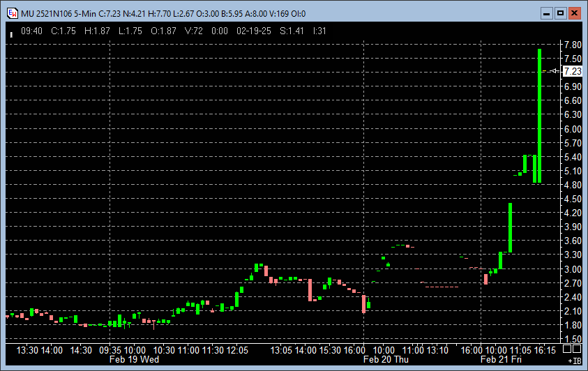This screenshot has height=371, width=588.
Task: Click the 2.70 price axis label
Action: point(573,283)
